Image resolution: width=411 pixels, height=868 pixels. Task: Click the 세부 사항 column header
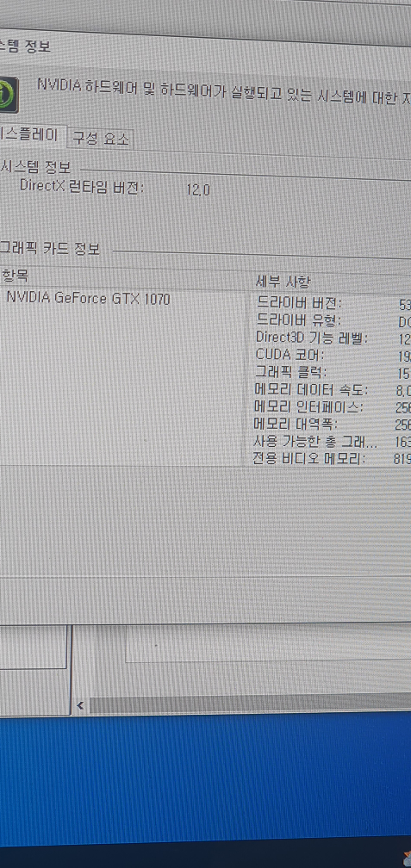pos(283,282)
